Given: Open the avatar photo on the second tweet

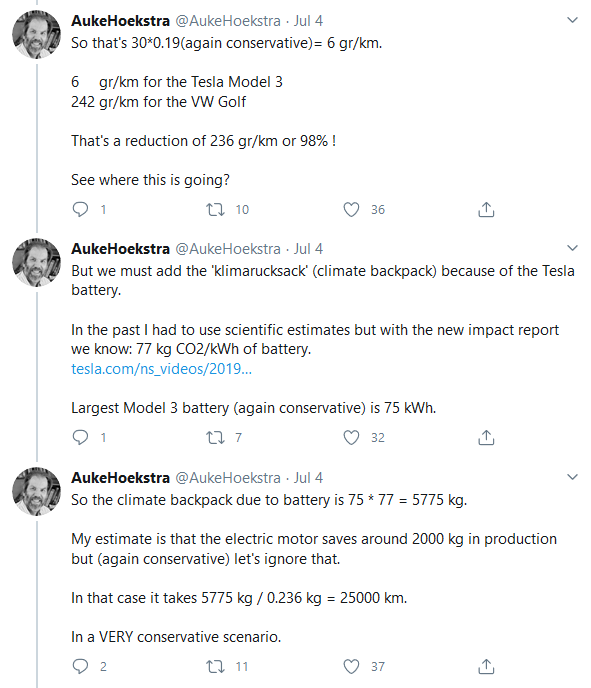Looking at the screenshot, I should click(36, 263).
